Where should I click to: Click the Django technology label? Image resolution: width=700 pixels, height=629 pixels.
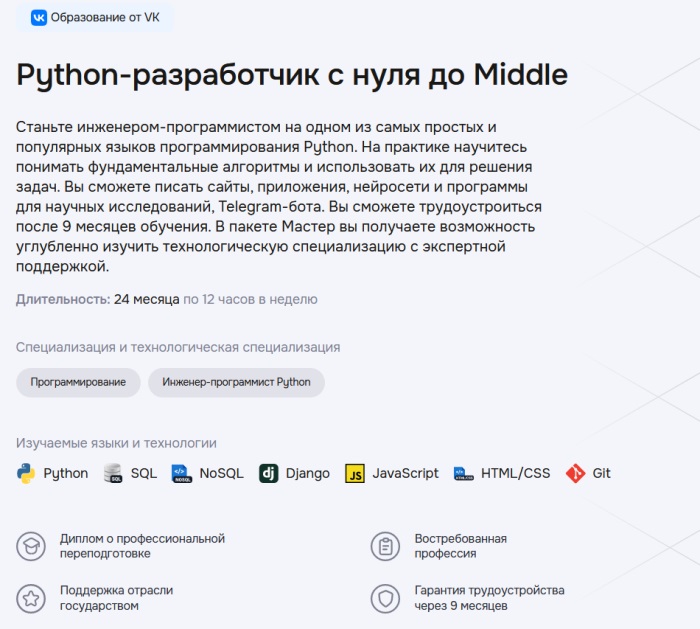pyautogui.click(x=308, y=474)
